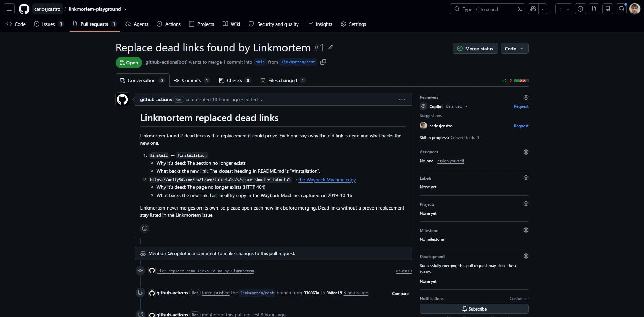Image resolution: width=644 pixels, height=317 pixels.
Task: Click the Convert to draft link
Action: pos(465,138)
